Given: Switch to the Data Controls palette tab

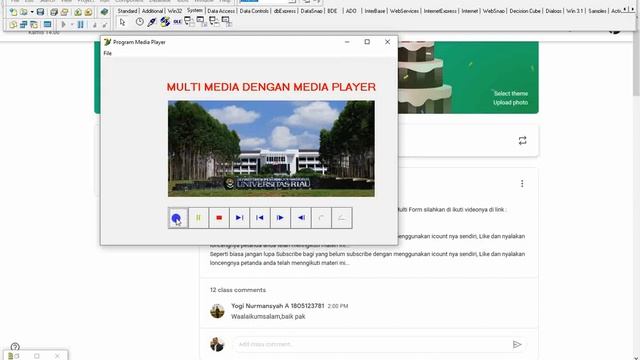Looking at the screenshot, I should (x=254, y=11).
